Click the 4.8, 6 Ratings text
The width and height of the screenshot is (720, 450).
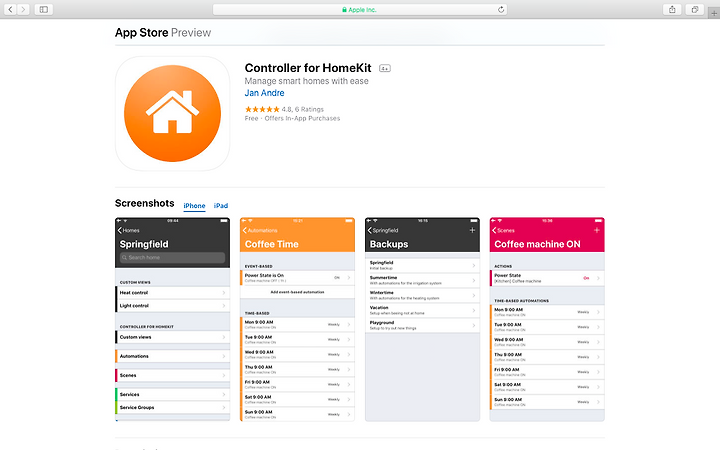point(303,109)
